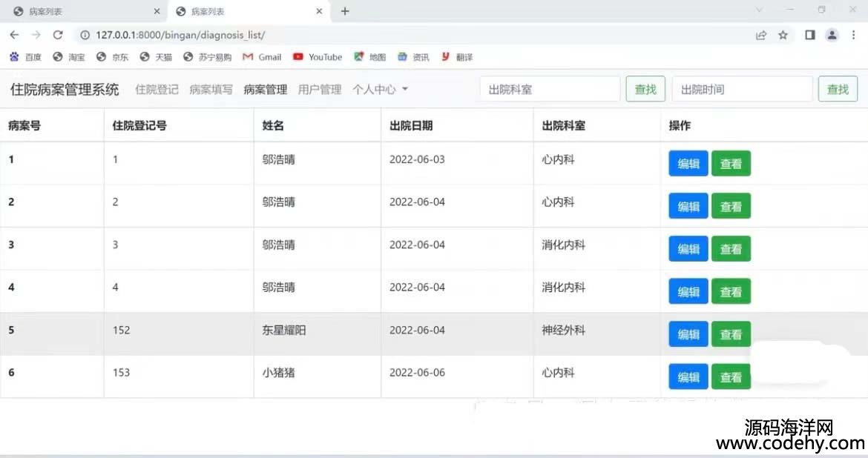Image resolution: width=868 pixels, height=458 pixels.
Task: Open the YouTube bookmark
Action: (318, 57)
